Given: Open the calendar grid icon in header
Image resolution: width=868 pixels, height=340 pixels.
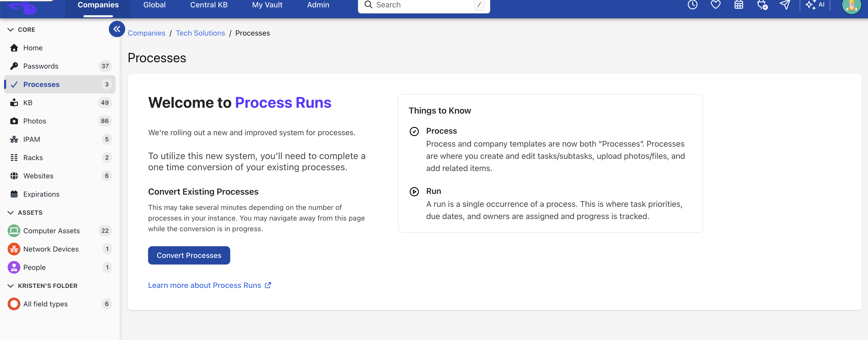Looking at the screenshot, I should tap(739, 5).
